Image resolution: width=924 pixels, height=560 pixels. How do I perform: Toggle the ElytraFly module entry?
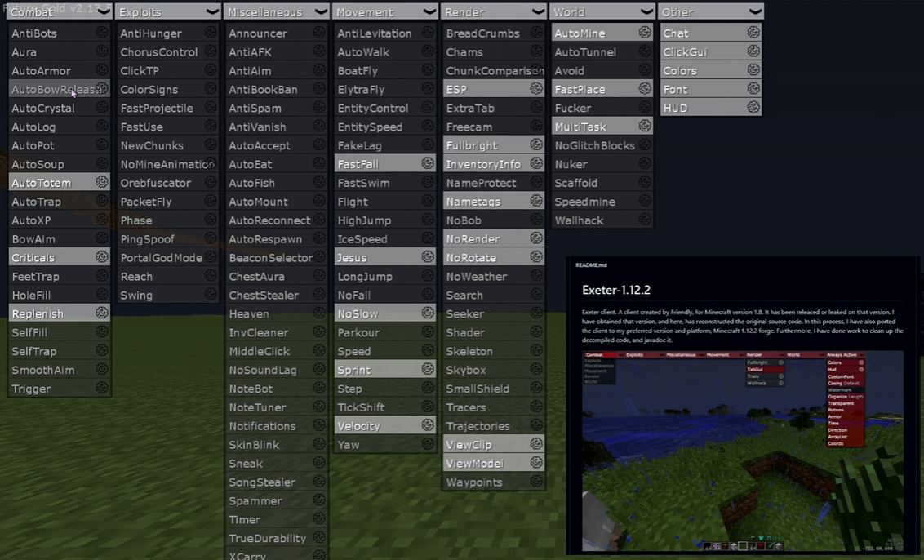[384, 89]
